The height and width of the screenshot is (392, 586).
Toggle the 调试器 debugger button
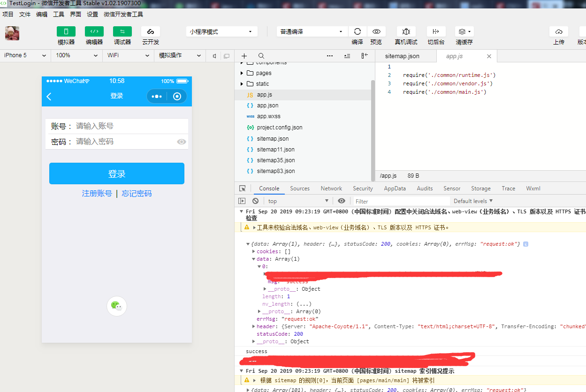(122, 31)
